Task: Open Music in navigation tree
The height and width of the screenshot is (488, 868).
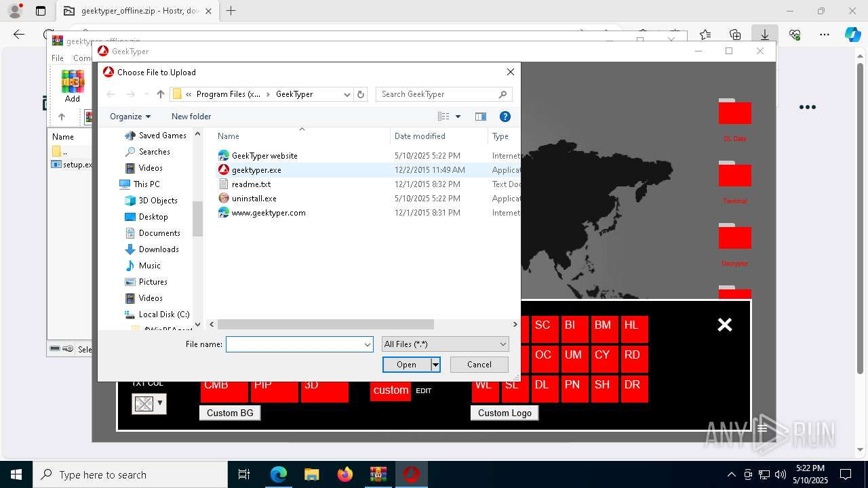Action: tap(142, 266)
